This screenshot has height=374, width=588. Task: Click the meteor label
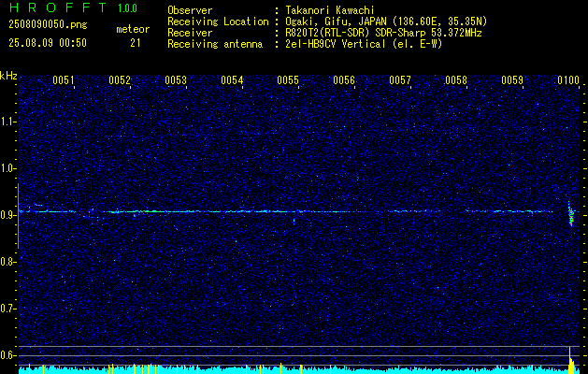click(133, 29)
